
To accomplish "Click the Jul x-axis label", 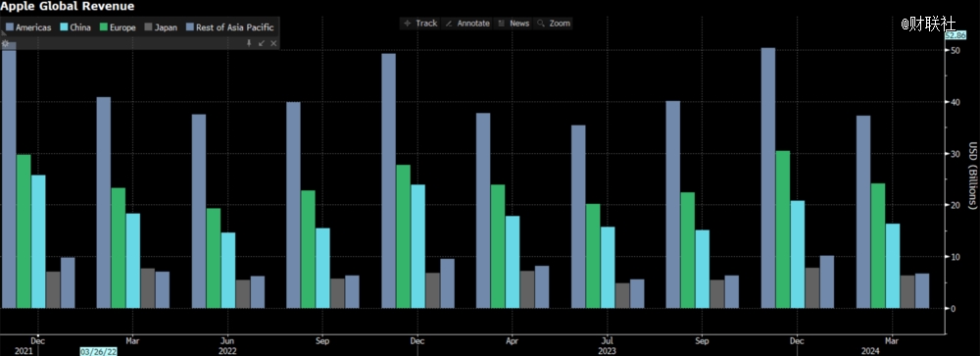I will [607, 341].
